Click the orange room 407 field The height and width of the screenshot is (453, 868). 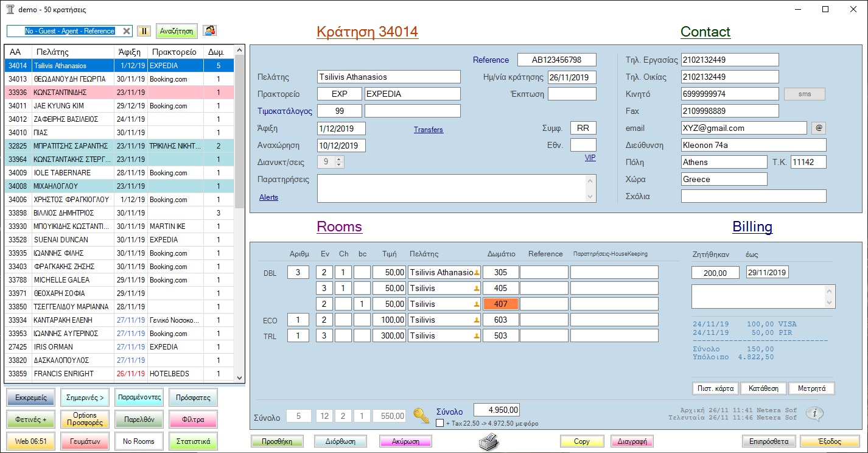coord(500,304)
